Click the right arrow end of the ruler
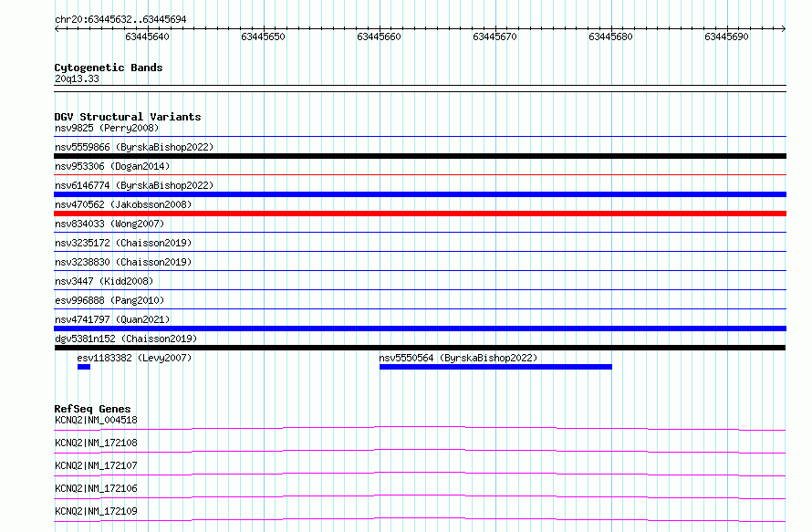Screen dimensions: 812x532 pos(784,28)
